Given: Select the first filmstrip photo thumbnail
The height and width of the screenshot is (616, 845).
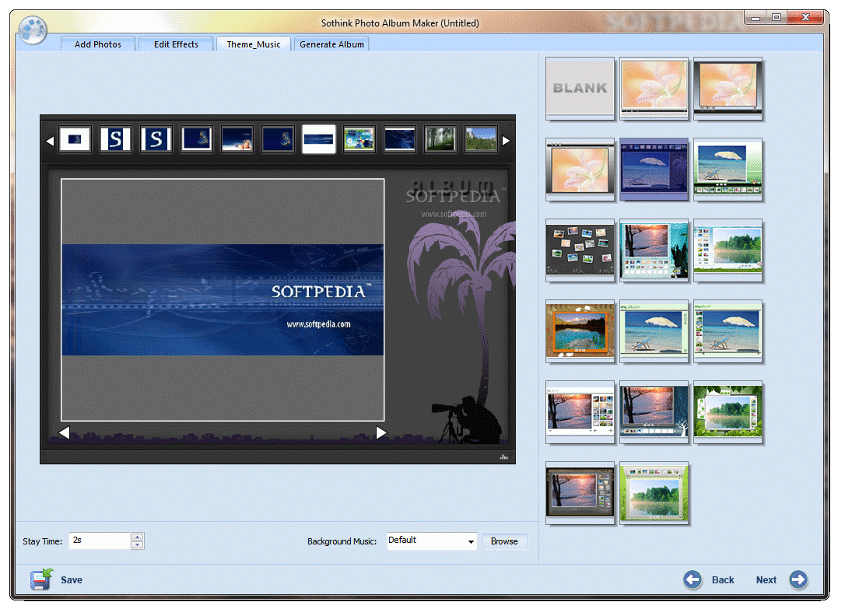Looking at the screenshot, I should click(x=75, y=139).
